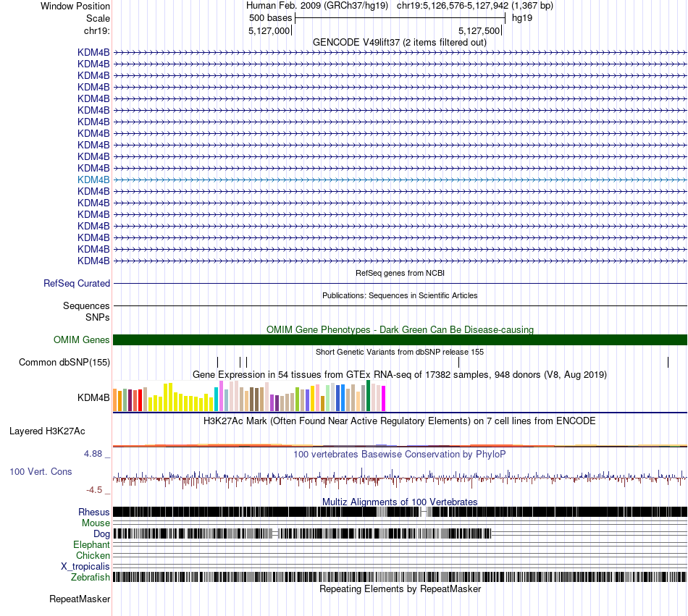This screenshot has height=616, width=688.
Task: Open the H3K27Ac Mark ENCODE track title
Action: pyautogui.click(x=400, y=421)
